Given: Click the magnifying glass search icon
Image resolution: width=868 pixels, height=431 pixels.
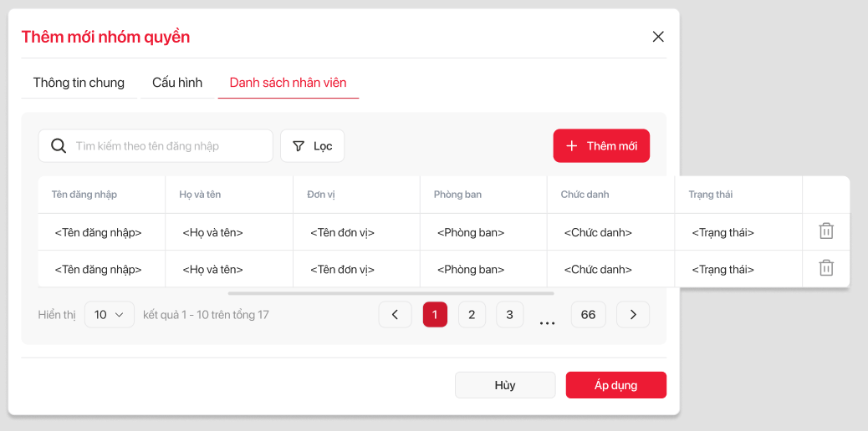Looking at the screenshot, I should 59,146.
